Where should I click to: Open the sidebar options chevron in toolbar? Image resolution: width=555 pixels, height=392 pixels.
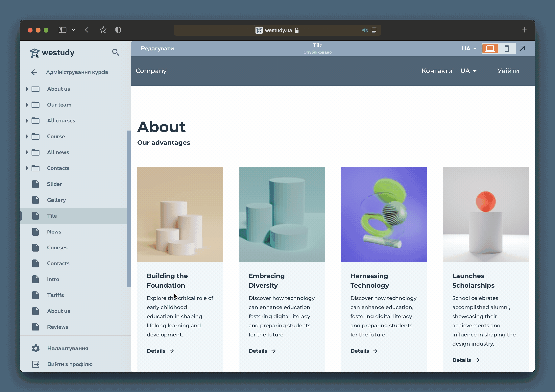pos(73,30)
